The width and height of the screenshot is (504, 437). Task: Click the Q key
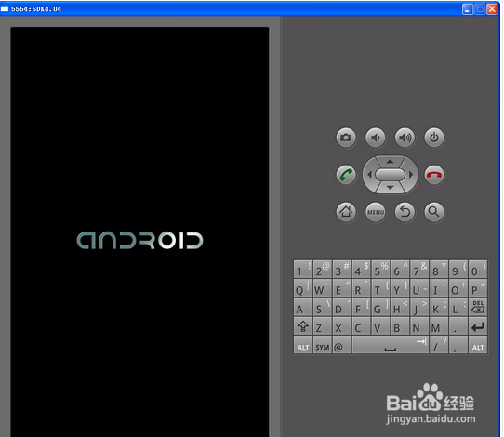303,288
